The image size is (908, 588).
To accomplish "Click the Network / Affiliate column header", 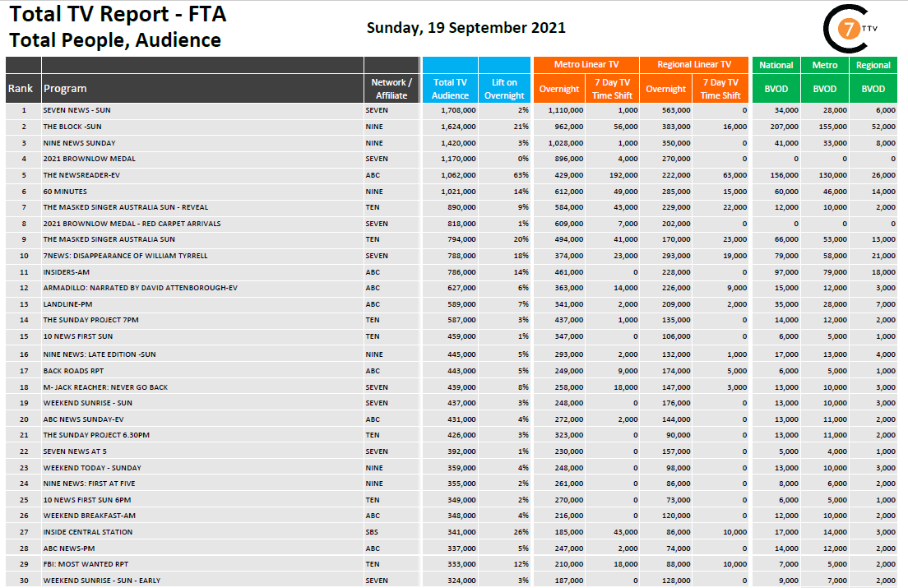I will (391, 88).
